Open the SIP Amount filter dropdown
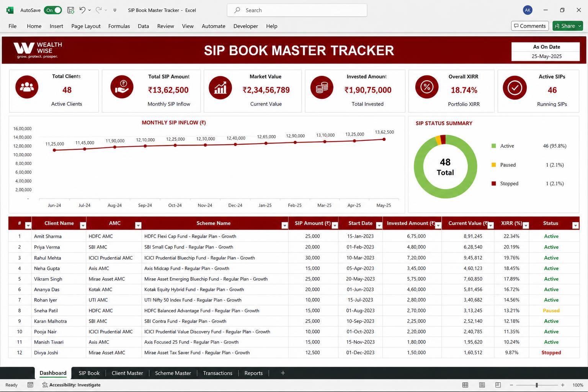588x392 pixels. (x=335, y=225)
